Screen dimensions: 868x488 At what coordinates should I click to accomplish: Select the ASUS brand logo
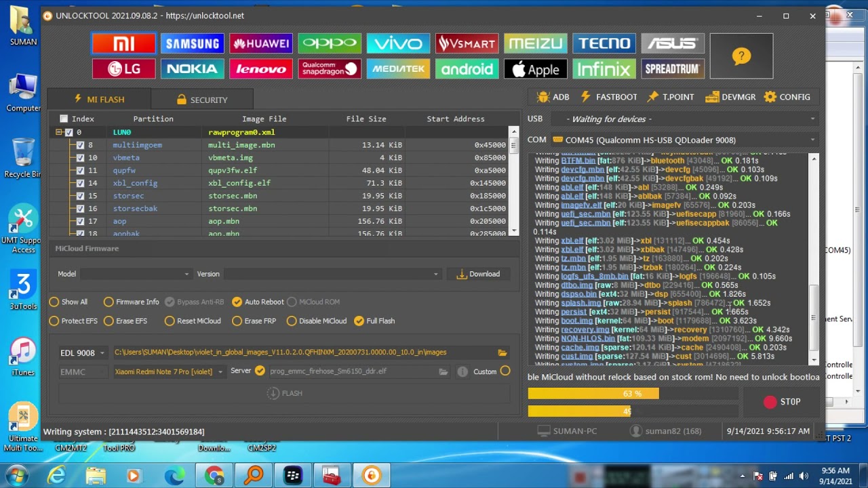click(672, 44)
